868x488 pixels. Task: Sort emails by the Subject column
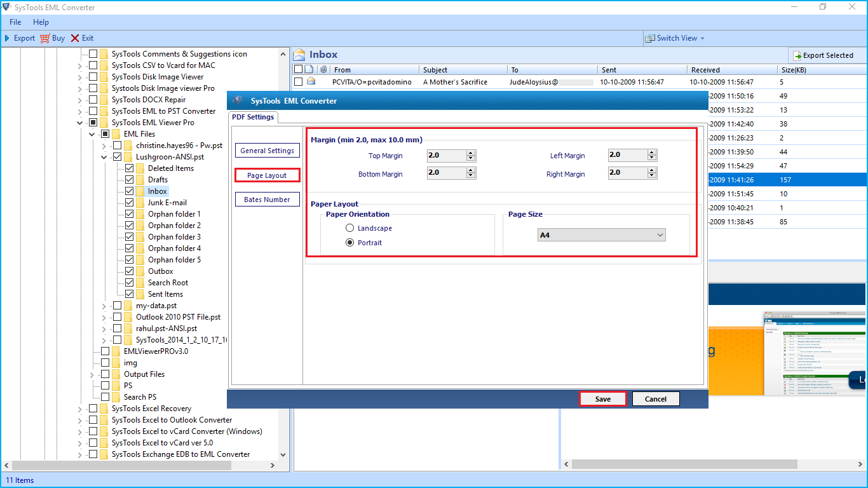click(463, 70)
